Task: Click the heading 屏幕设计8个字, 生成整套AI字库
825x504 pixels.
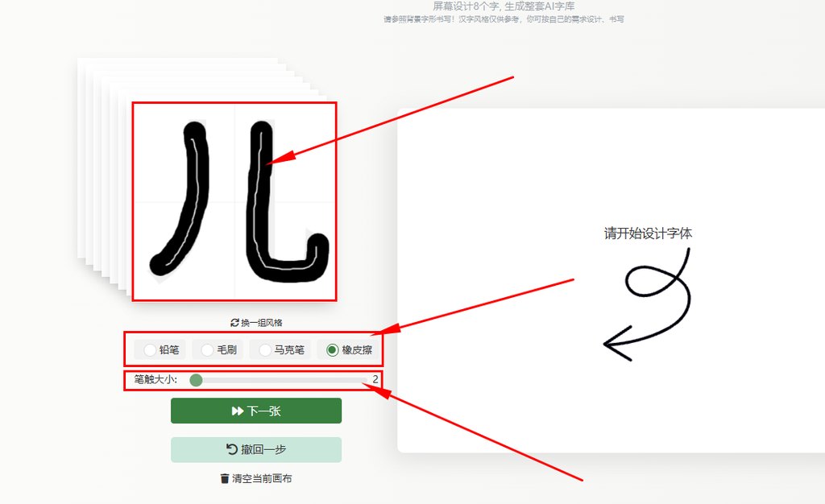Action: pos(504,6)
